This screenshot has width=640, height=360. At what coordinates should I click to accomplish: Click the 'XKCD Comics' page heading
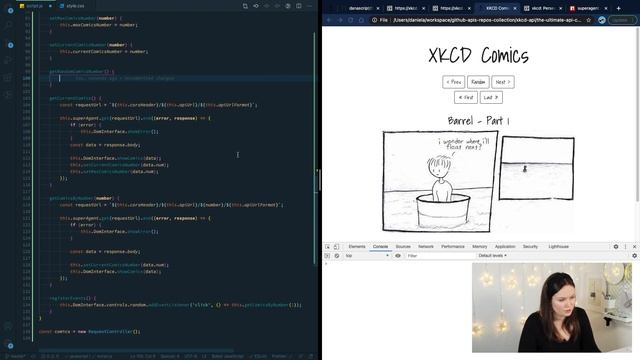478,56
